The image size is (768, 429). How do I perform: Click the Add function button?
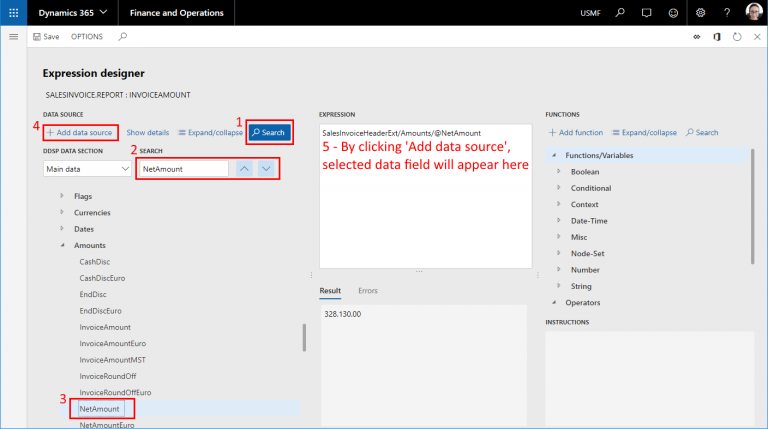pos(575,132)
